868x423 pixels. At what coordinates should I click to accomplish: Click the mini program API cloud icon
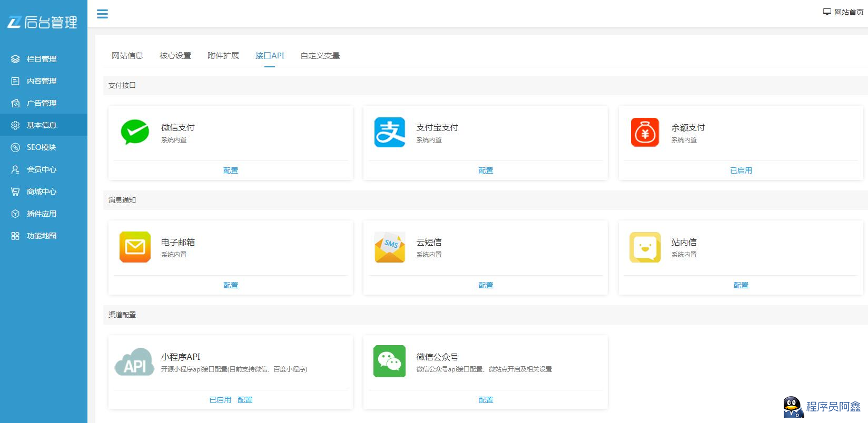135,362
